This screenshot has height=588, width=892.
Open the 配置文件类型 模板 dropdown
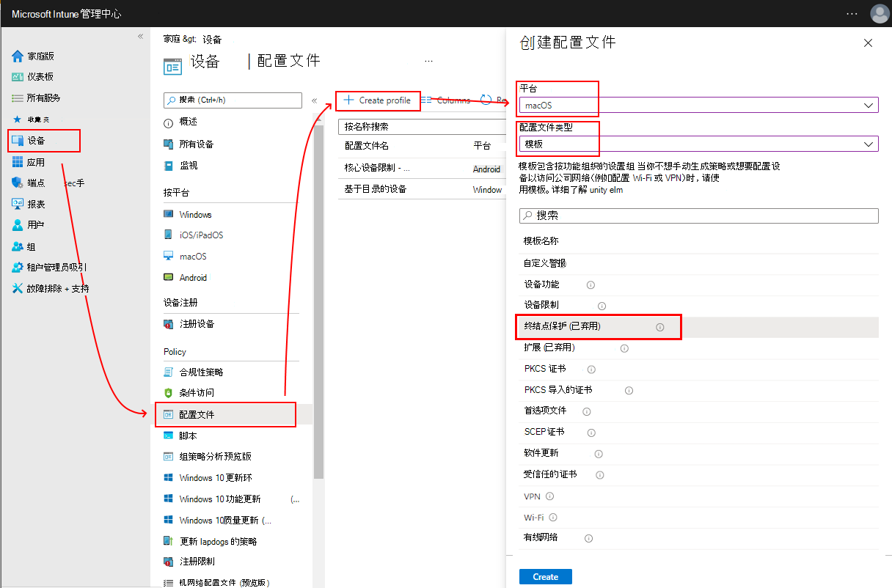[698, 144]
